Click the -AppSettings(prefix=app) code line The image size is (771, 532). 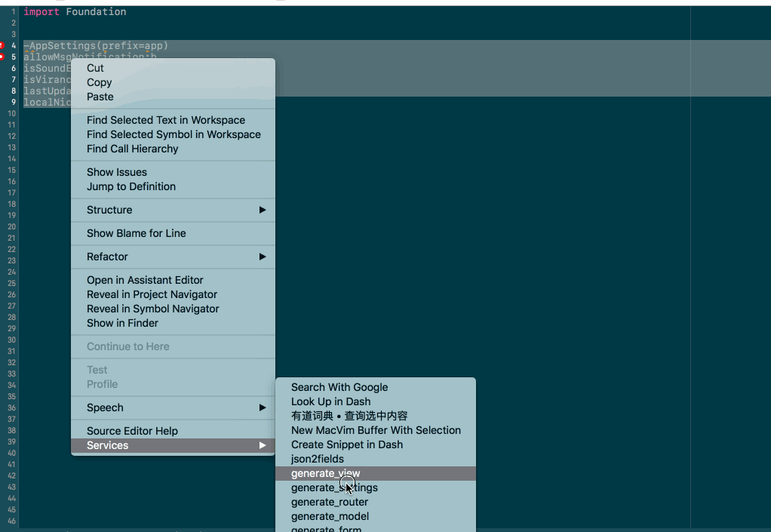(x=96, y=46)
